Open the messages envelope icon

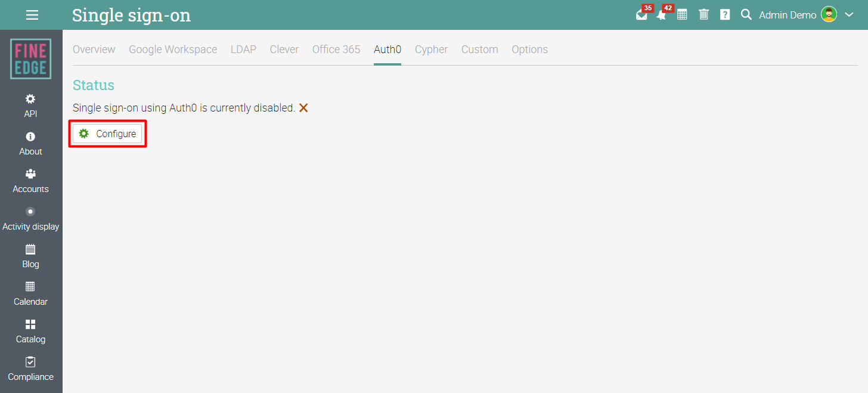tap(641, 15)
